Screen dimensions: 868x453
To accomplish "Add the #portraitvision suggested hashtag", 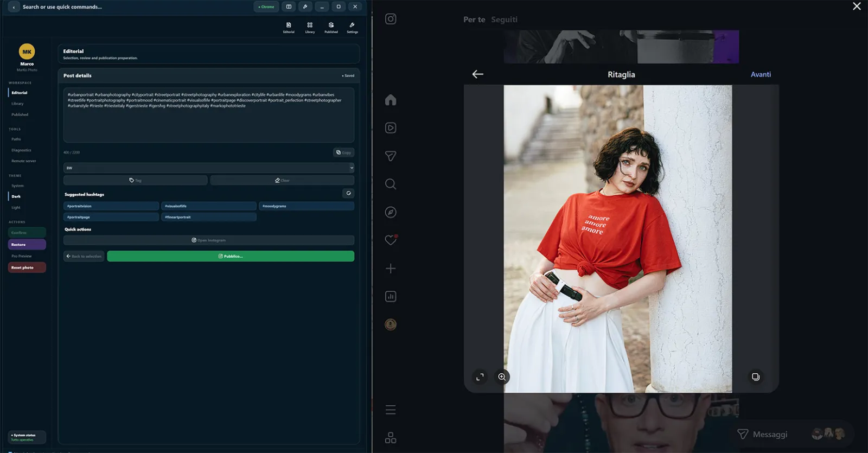I will 111,206.
